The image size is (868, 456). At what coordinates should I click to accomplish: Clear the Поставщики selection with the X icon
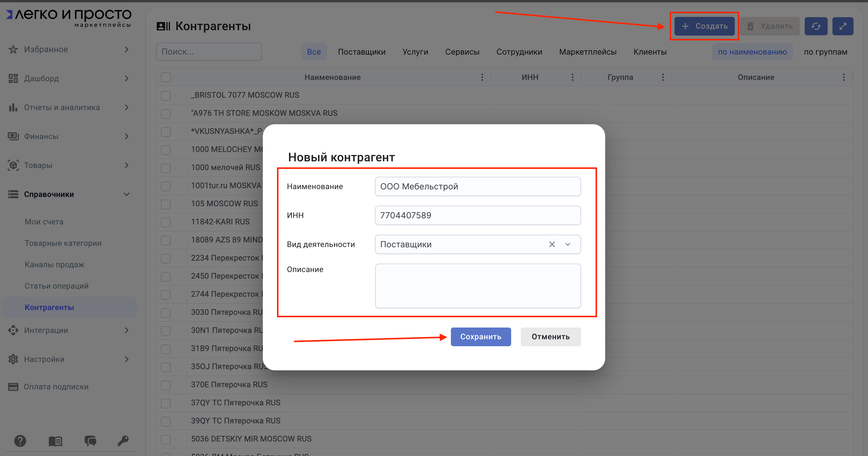(x=552, y=244)
